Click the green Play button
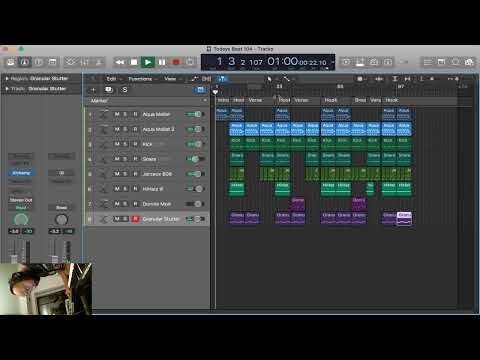480x360 pixels. pos(148,62)
